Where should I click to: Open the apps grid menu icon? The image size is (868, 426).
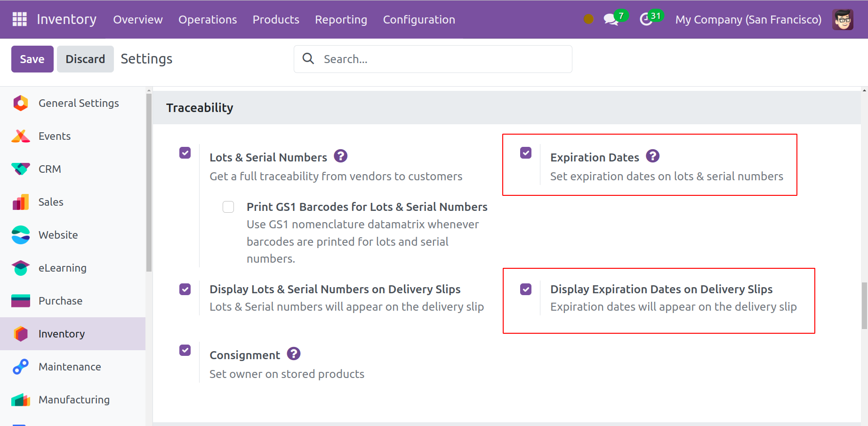(19, 19)
